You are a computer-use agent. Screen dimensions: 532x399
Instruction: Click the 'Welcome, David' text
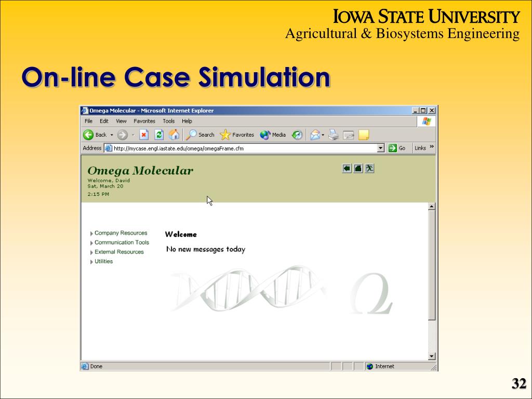[x=109, y=180]
